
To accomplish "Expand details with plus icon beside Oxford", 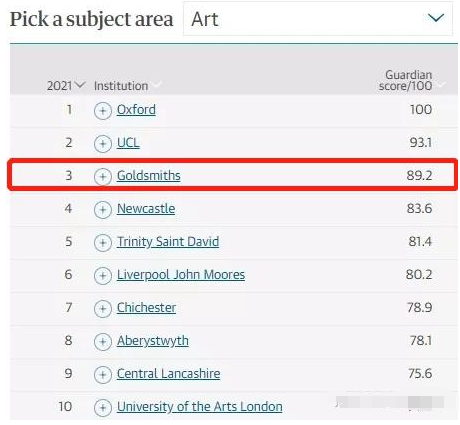I will [103, 111].
